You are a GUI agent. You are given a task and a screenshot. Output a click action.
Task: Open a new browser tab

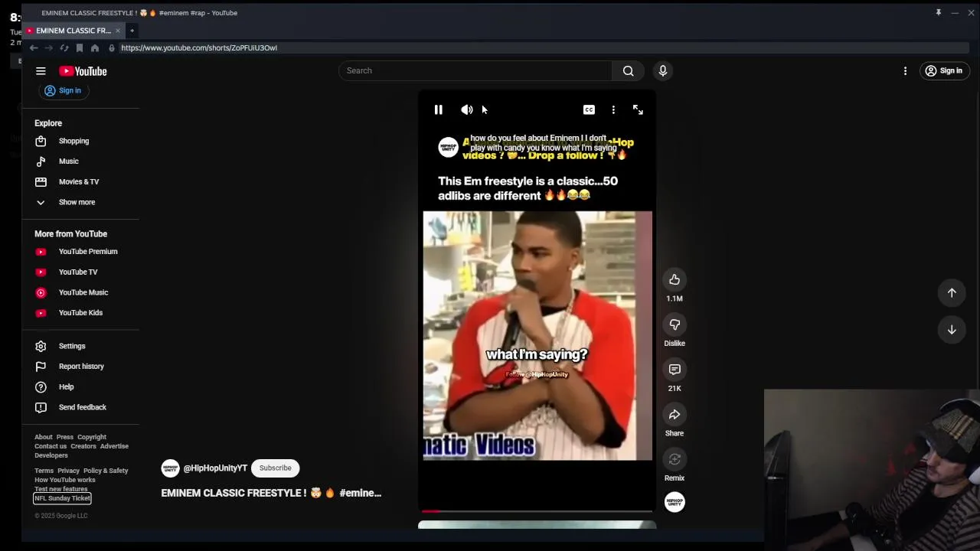click(x=132, y=31)
